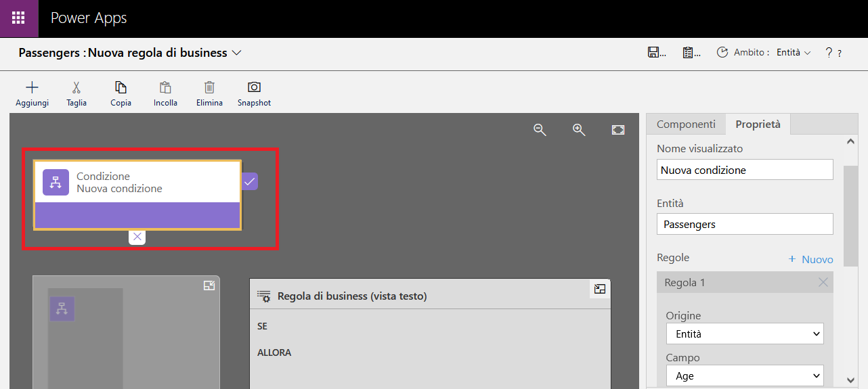Open the Ambito Entità dropdown
Image resolution: width=868 pixels, height=389 pixels.
pyautogui.click(x=794, y=53)
